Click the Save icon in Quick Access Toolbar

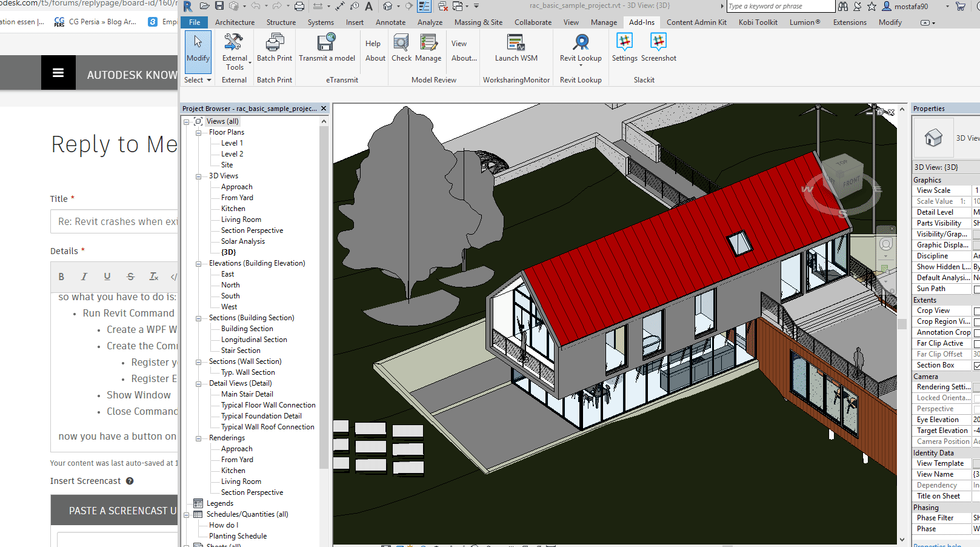click(x=219, y=6)
